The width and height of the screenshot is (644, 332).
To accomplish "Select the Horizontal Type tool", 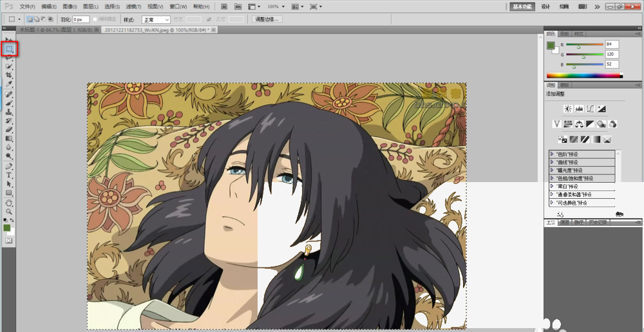I will (9, 175).
